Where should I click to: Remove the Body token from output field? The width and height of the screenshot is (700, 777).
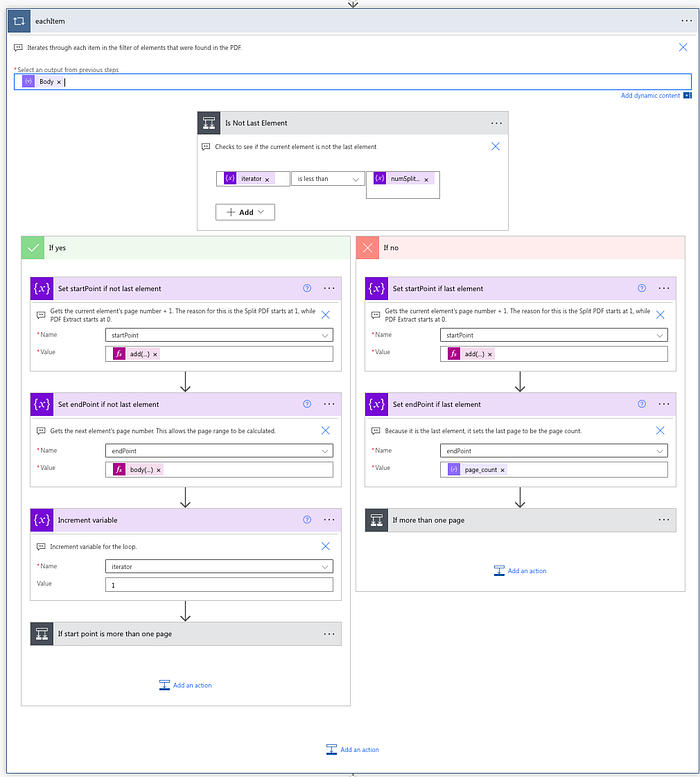[59, 82]
